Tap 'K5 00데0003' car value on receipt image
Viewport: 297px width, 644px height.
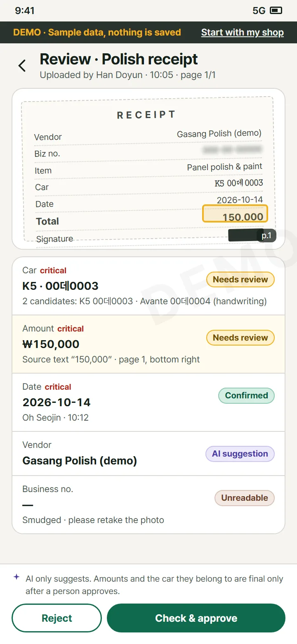(x=239, y=183)
